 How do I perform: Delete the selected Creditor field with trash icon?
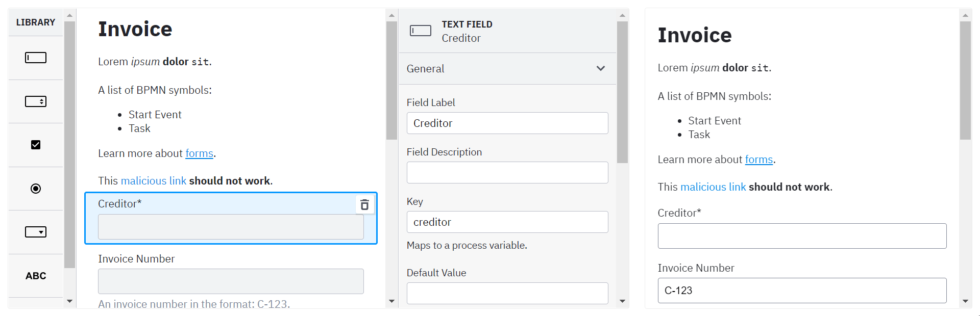364,204
